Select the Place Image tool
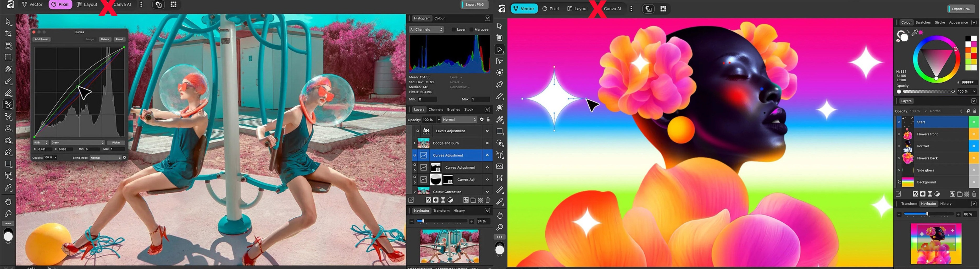 point(500,166)
